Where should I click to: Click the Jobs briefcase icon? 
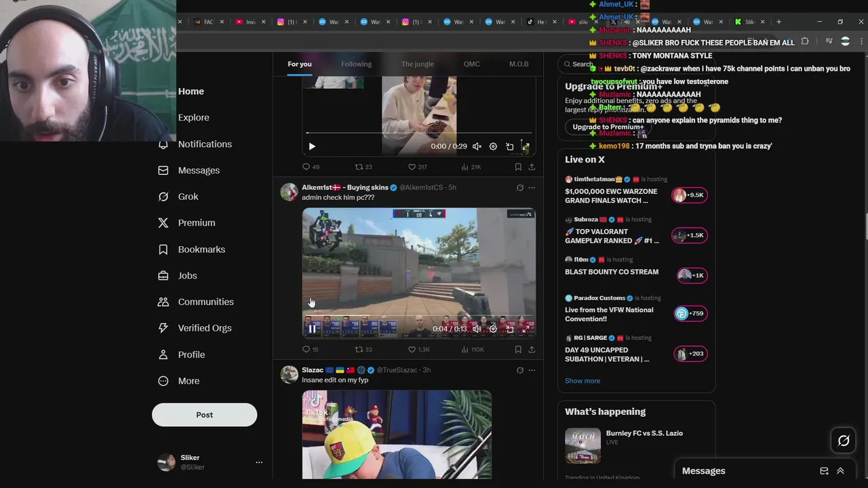(x=163, y=276)
